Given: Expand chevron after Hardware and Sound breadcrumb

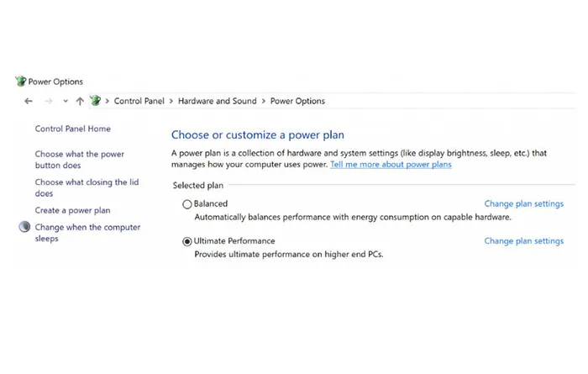Looking at the screenshot, I should coord(264,101).
